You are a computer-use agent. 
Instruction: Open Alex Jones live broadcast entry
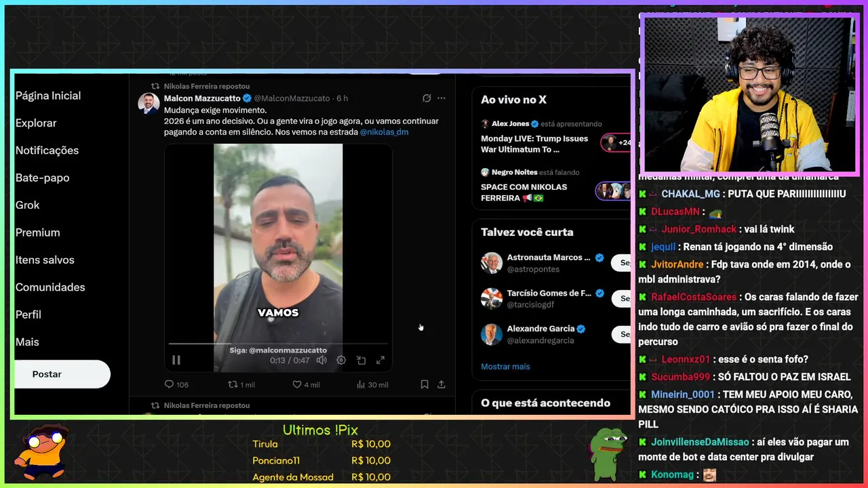552,136
